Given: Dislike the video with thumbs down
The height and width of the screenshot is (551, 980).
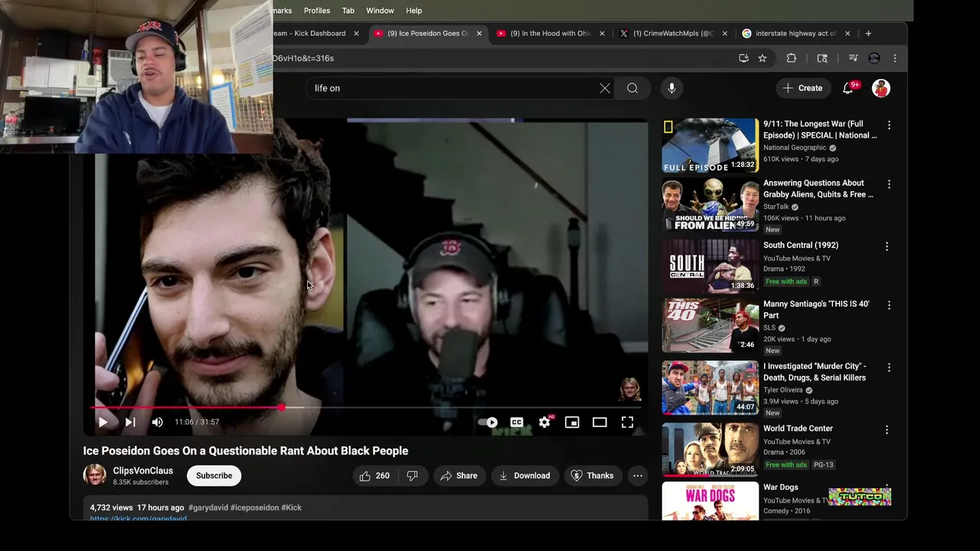Looking at the screenshot, I should coord(412,475).
